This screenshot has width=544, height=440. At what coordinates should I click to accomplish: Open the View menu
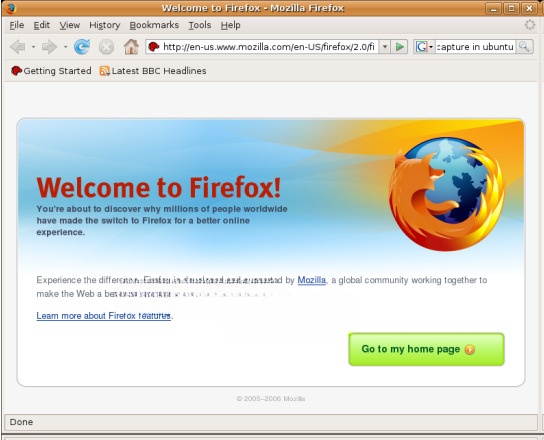pyautogui.click(x=69, y=25)
